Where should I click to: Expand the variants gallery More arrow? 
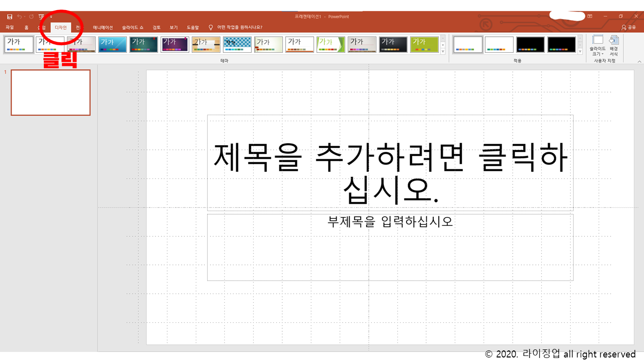click(x=580, y=51)
